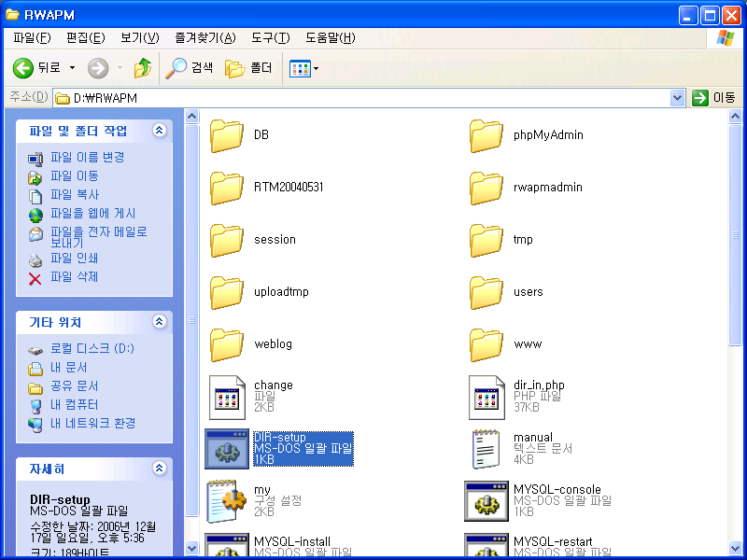
Task: Click the task pane scroll-up arrow
Action: pyautogui.click(x=191, y=116)
